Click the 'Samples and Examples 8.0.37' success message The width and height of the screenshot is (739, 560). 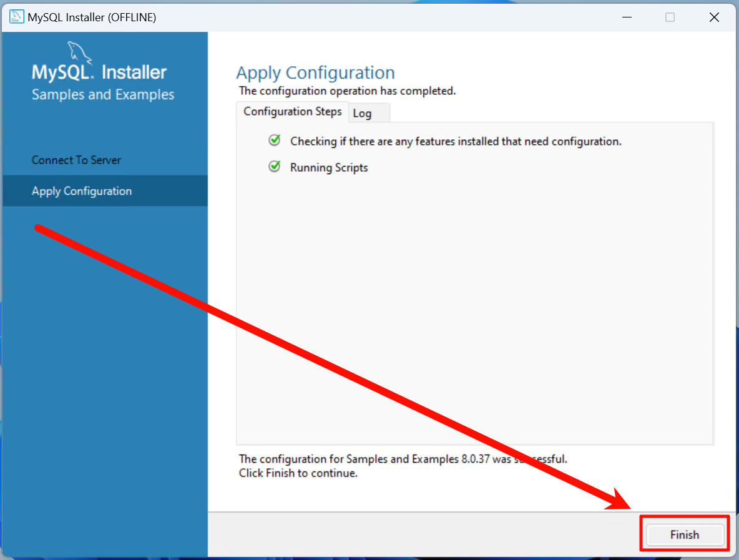click(403, 459)
